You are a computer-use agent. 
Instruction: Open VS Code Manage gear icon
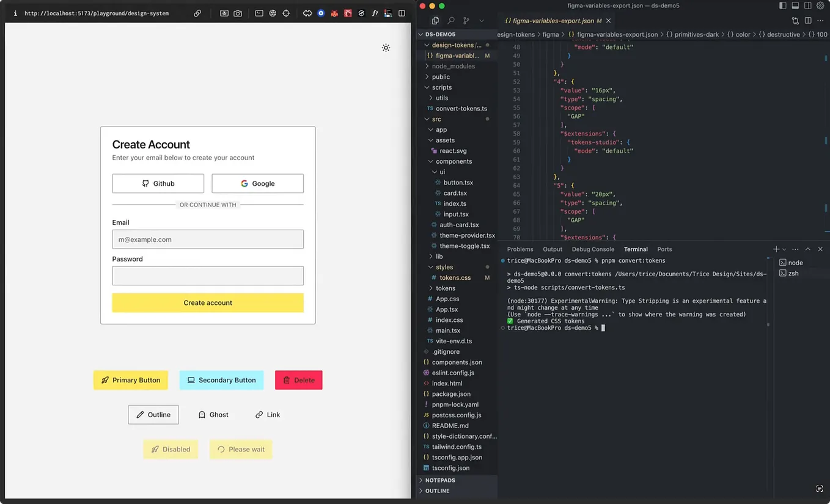coord(820,5)
